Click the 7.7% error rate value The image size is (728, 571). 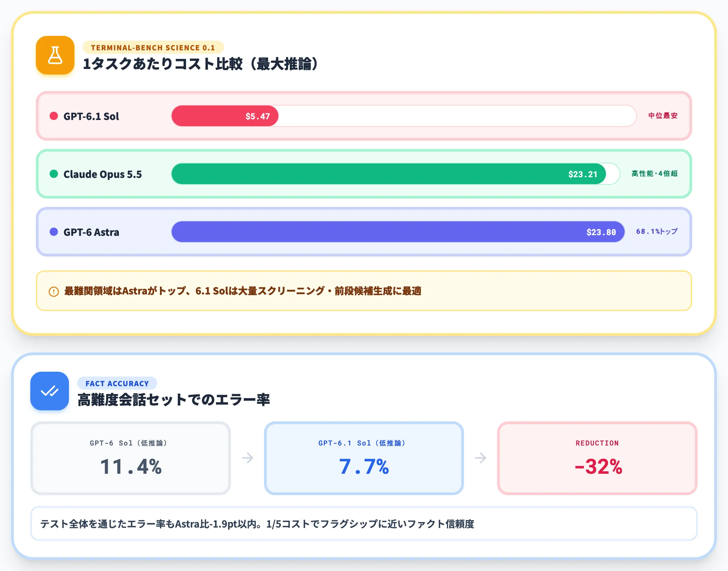pyautogui.click(x=364, y=467)
